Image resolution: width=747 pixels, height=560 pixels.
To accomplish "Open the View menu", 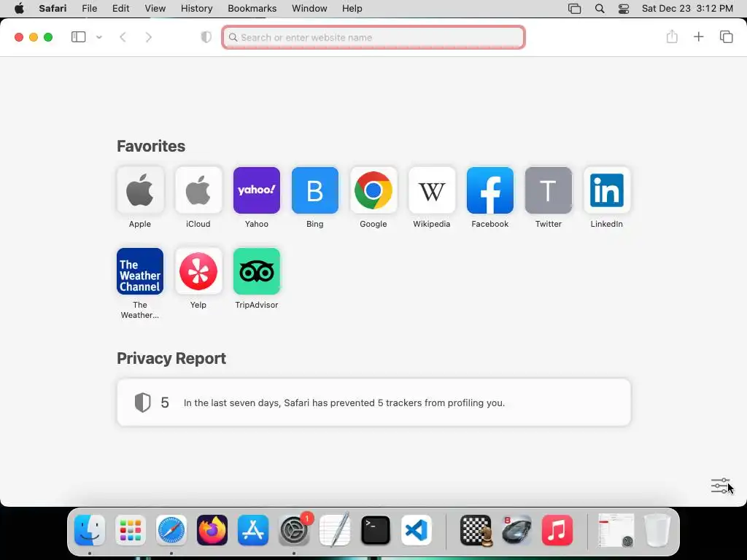I will (x=155, y=9).
